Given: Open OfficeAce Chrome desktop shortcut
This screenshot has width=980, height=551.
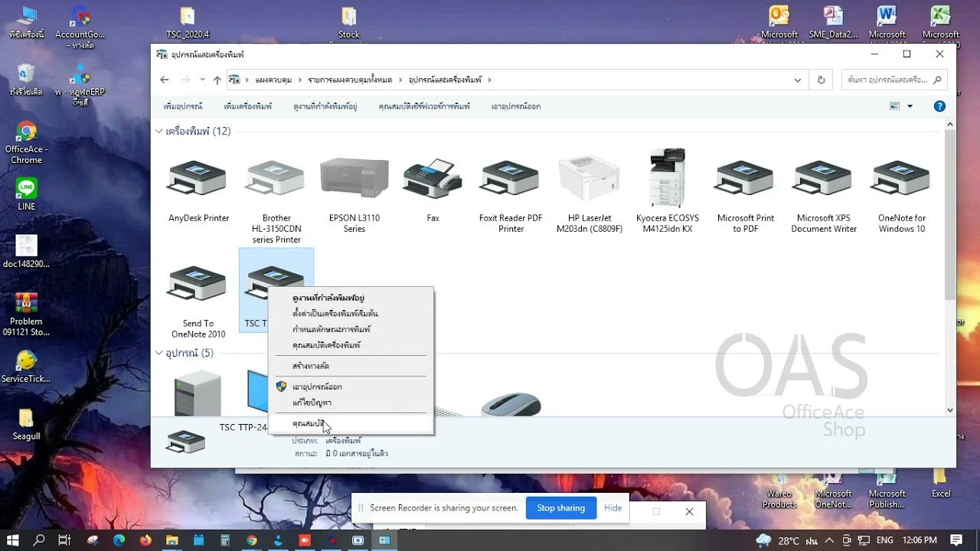Looking at the screenshot, I should pyautogui.click(x=26, y=143).
